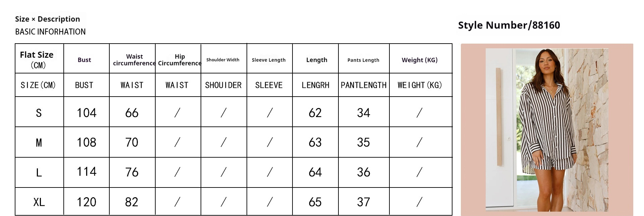Click the BASIC INFORHATION subtitle
The image size is (644, 216).
(50, 32)
